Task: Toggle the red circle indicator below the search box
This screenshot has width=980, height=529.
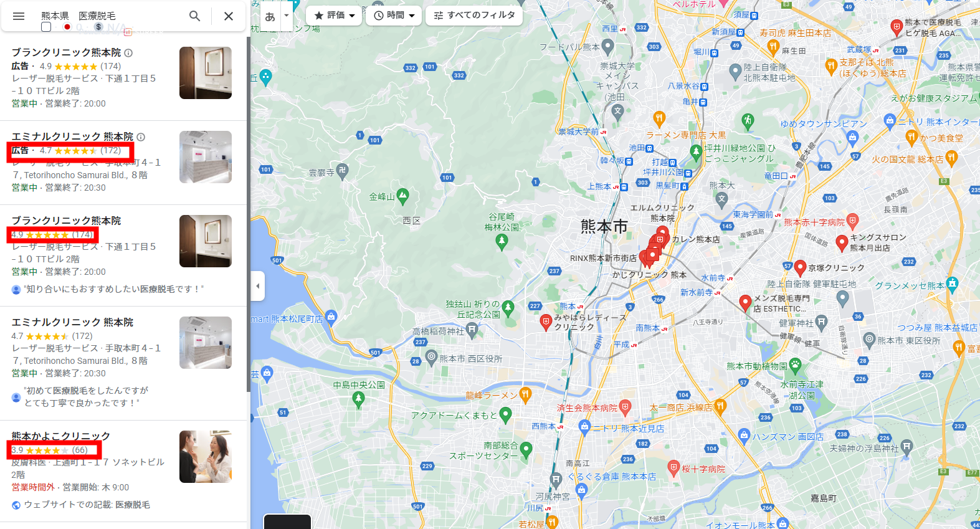Action: pyautogui.click(x=67, y=27)
